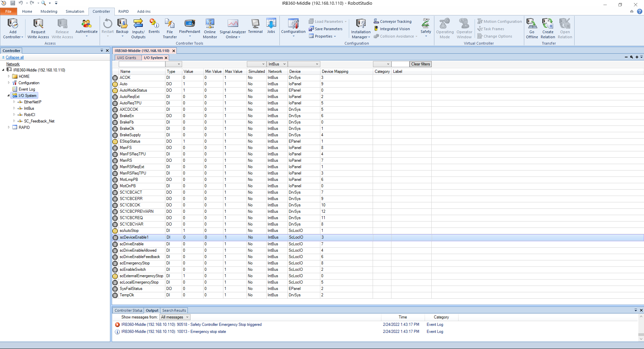Viewport: 644px width, 349px height.
Task: Open the Configuration editor icon
Action: point(293,24)
